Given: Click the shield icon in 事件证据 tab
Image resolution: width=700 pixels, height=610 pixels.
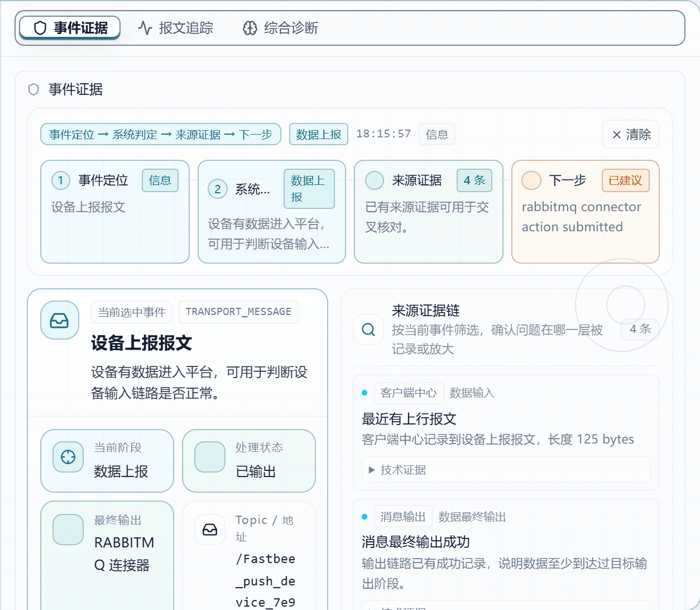Looking at the screenshot, I should (x=40, y=28).
